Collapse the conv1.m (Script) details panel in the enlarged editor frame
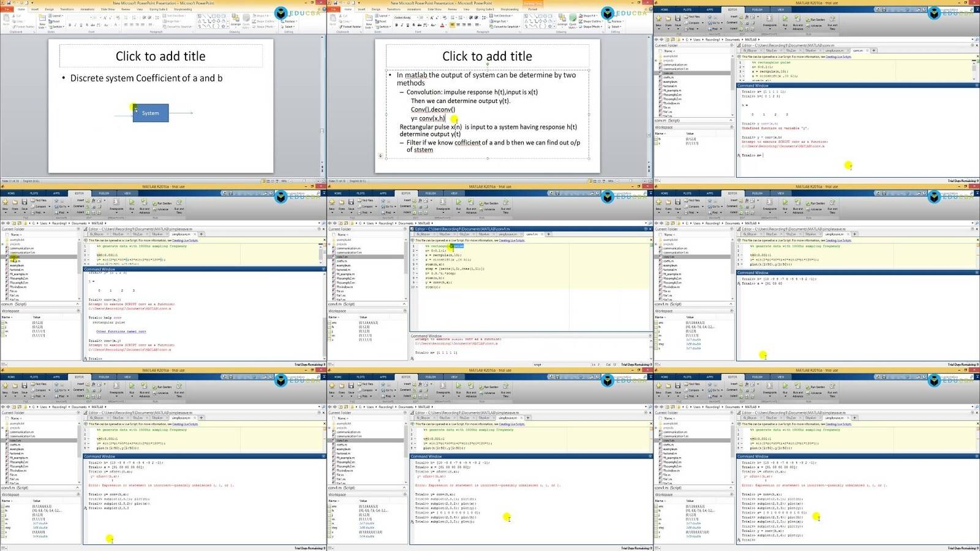This screenshot has height=551, width=980. 404,304
